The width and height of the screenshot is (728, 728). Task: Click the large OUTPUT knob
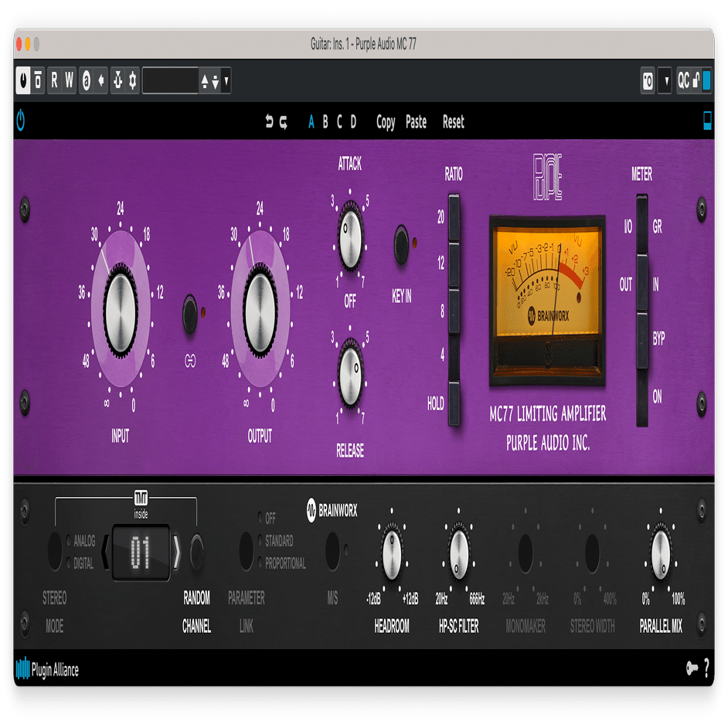260,310
